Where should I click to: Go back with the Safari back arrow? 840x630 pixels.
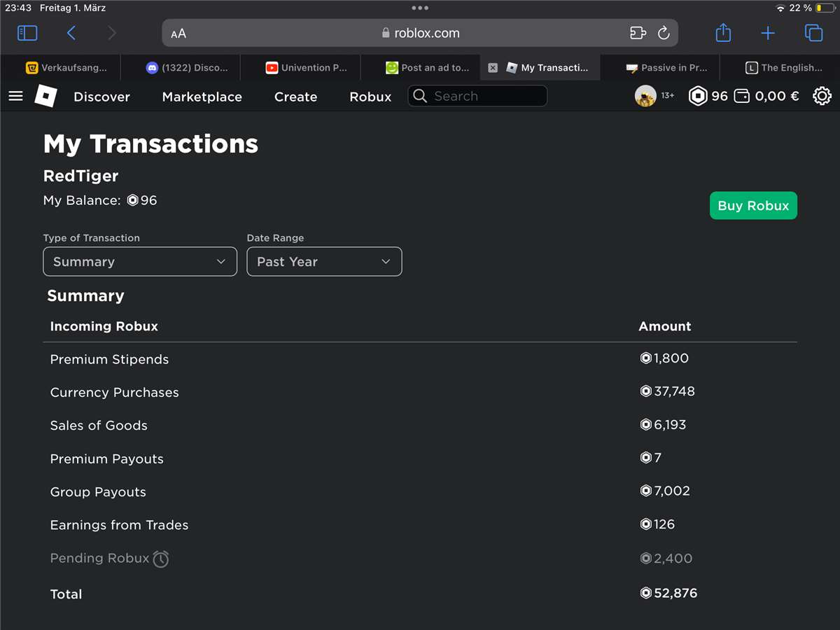(x=71, y=33)
